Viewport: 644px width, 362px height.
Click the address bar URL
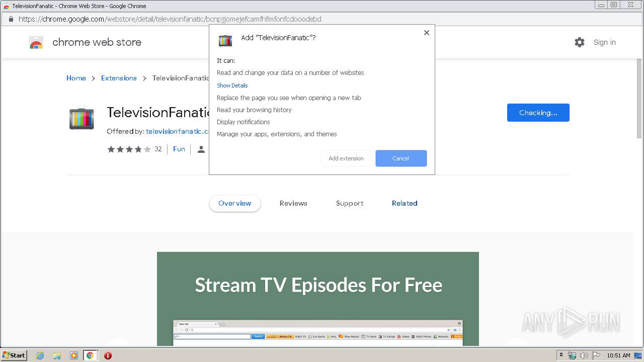(x=170, y=19)
